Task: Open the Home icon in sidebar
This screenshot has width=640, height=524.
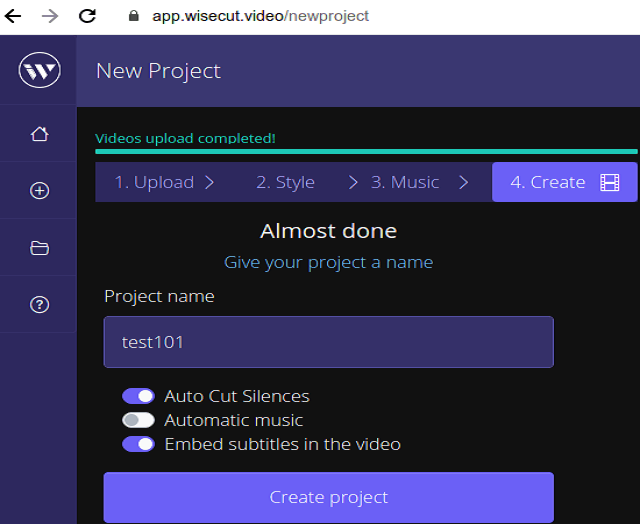Action: pyautogui.click(x=39, y=134)
